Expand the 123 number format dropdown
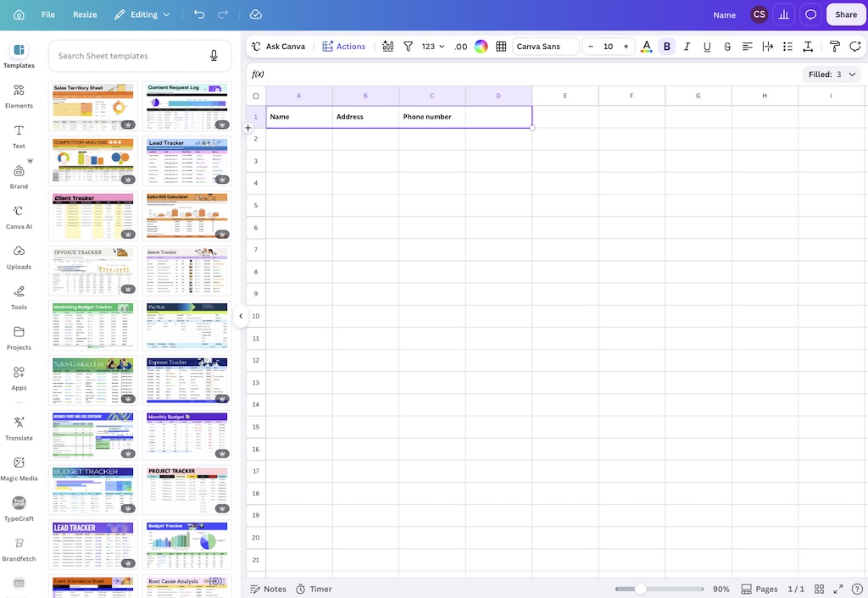The width and height of the screenshot is (868, 598). point(433,47)
